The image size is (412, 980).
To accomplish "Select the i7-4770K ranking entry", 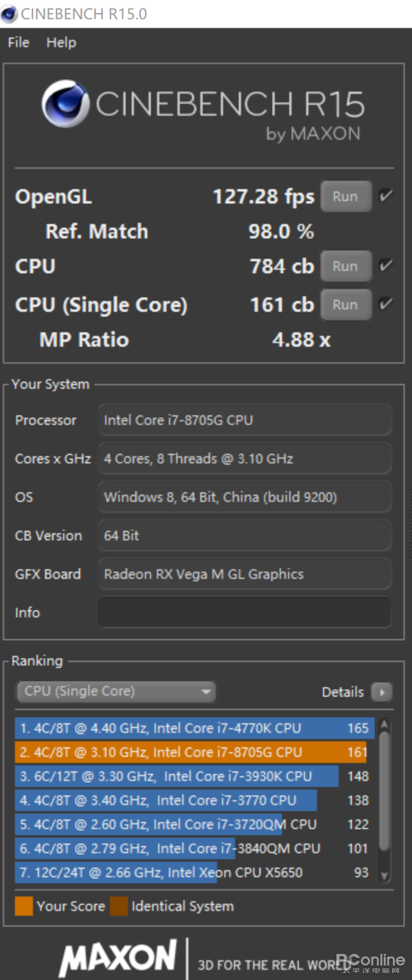I will click(x=194, y=728).
